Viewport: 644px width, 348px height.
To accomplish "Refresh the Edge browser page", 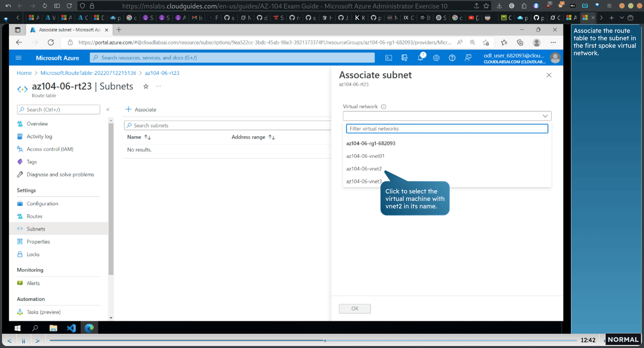I will pos(51,42).
